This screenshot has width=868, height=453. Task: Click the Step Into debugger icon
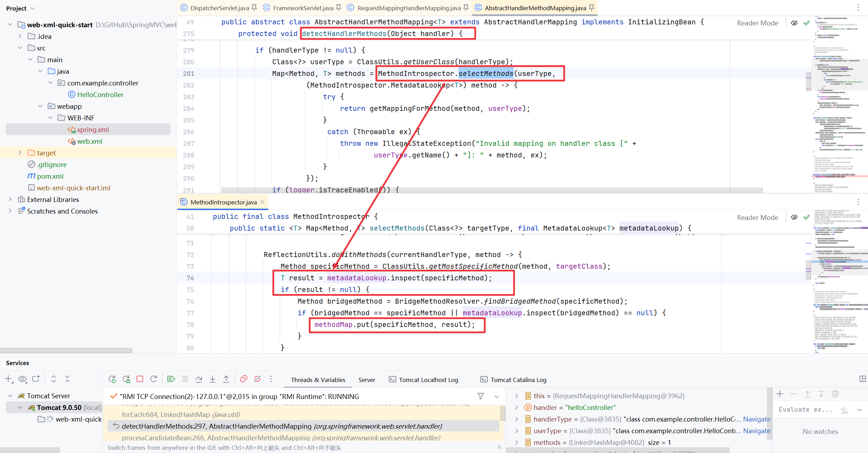pyautogui.click(x=212, y=379)
